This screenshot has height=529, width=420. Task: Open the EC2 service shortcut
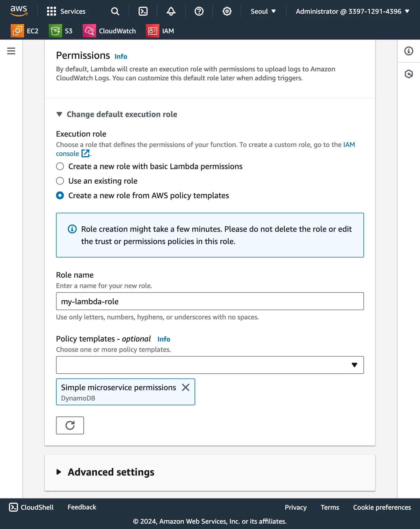pos(25,31)
